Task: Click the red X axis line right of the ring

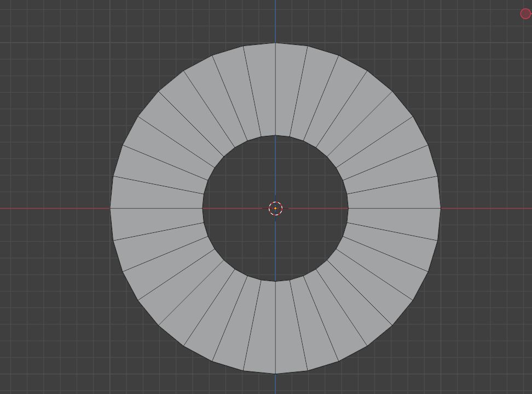Action: click(x=486, y=208)
